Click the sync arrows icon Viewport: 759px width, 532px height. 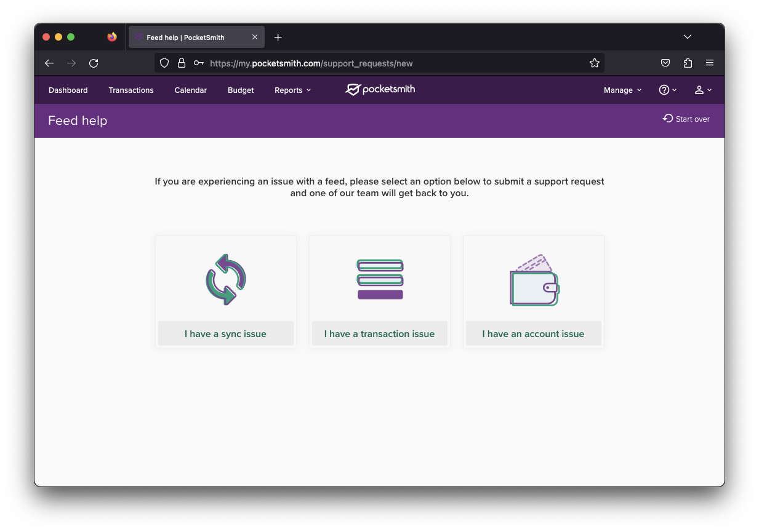226,279
